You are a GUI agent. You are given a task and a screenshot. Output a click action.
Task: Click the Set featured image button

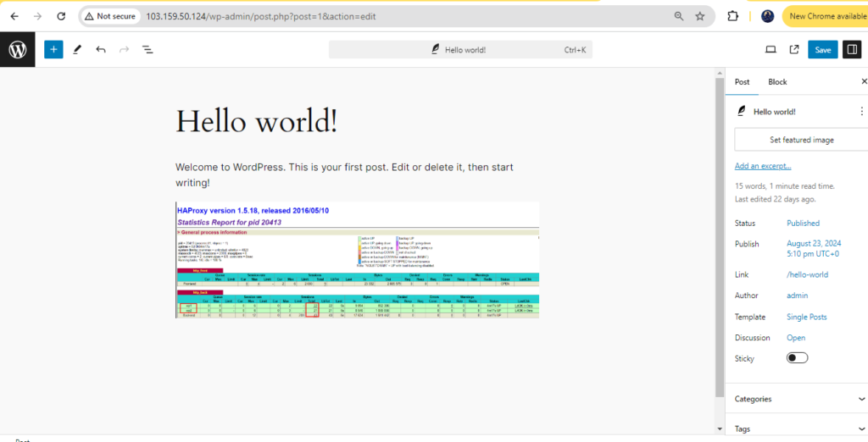pos(801,140)
